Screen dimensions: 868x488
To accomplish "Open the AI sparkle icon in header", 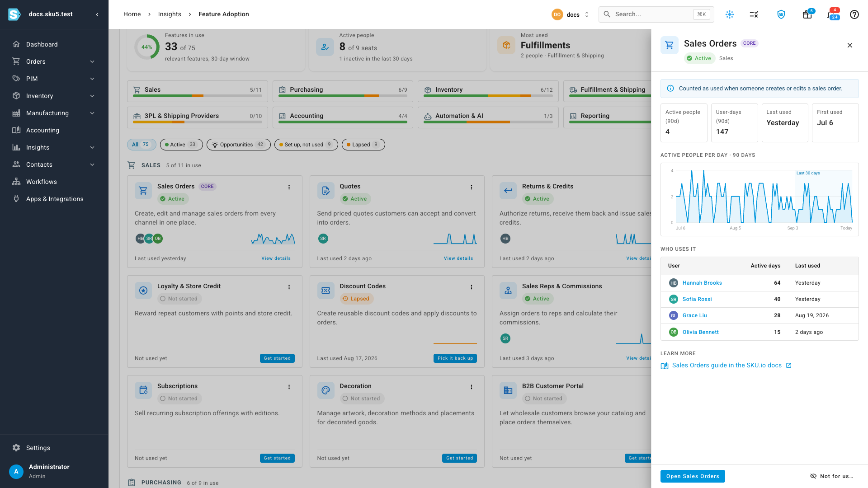I will pos(730,14).
